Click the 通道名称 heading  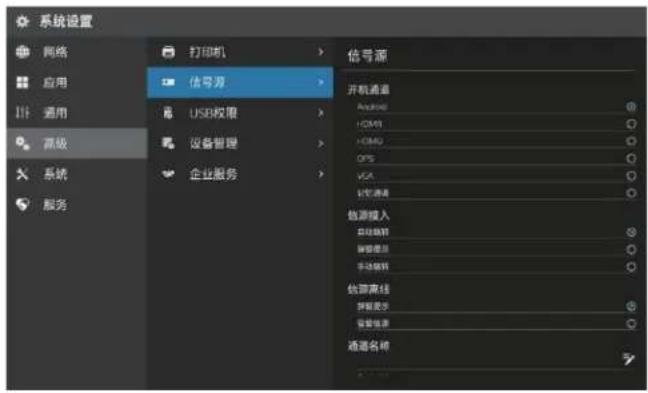tap(368, 345)
